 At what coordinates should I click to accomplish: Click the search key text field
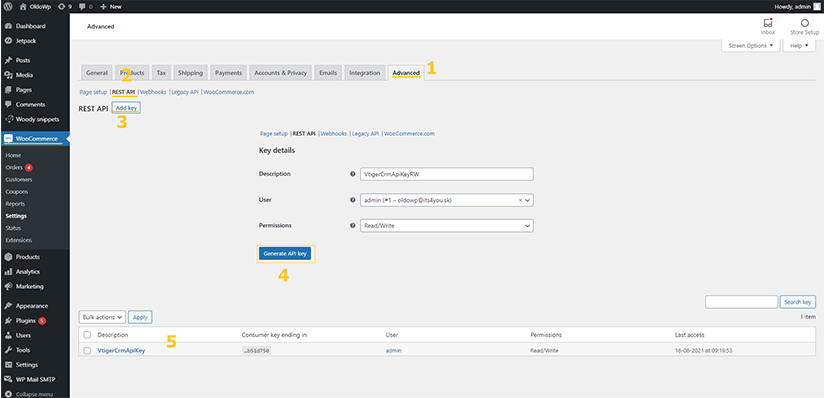(741, 302)
